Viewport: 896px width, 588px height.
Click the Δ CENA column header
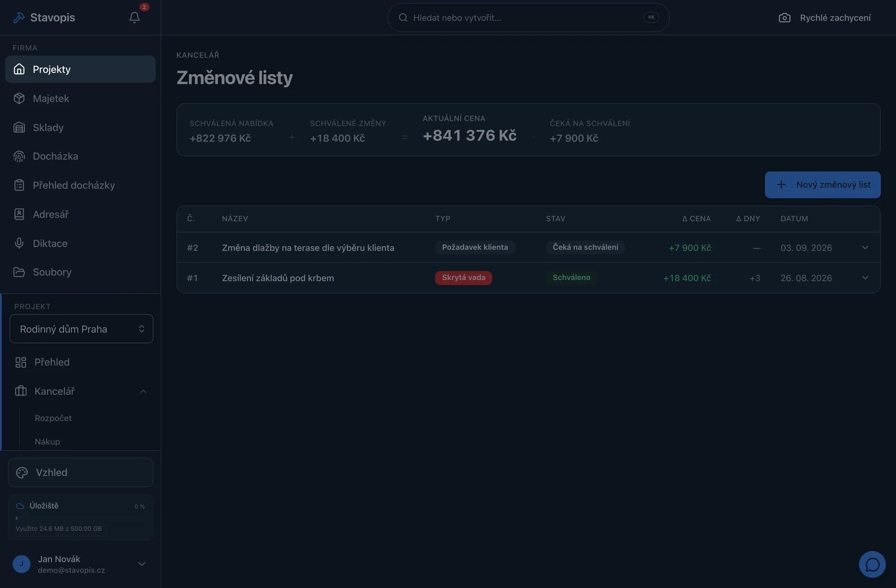pyautogui.click(x=696, y=219)
